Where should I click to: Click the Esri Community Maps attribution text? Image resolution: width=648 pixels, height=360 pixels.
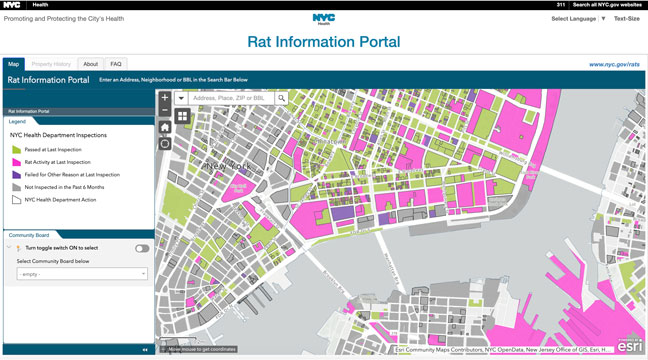[x=503, y=350]
